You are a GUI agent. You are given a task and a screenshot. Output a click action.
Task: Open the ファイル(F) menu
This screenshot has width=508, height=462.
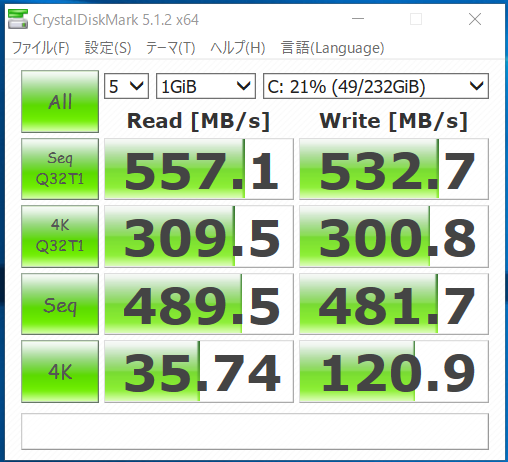click(x=40, y=48)
